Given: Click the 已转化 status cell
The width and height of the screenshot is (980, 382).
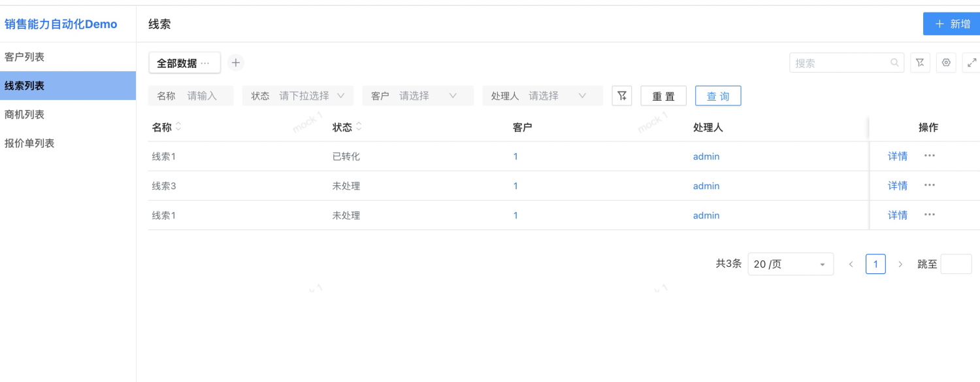Looking at the screenshot, I should click(x=346, y=156).
